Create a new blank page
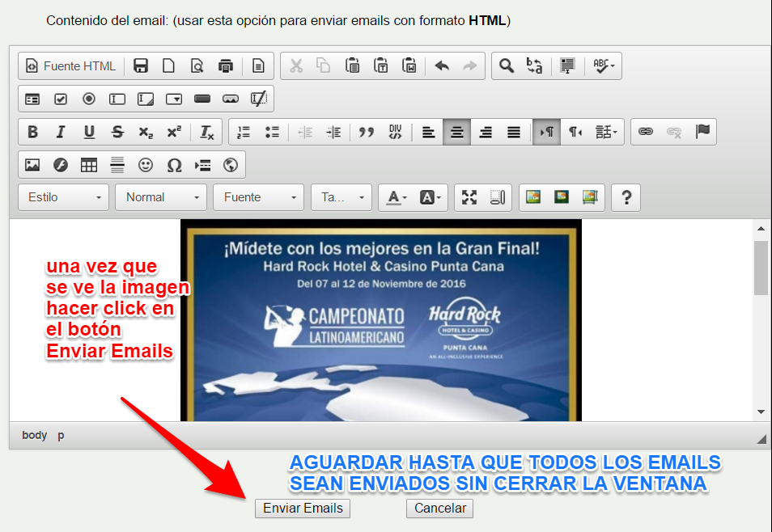 coord(169,66)
